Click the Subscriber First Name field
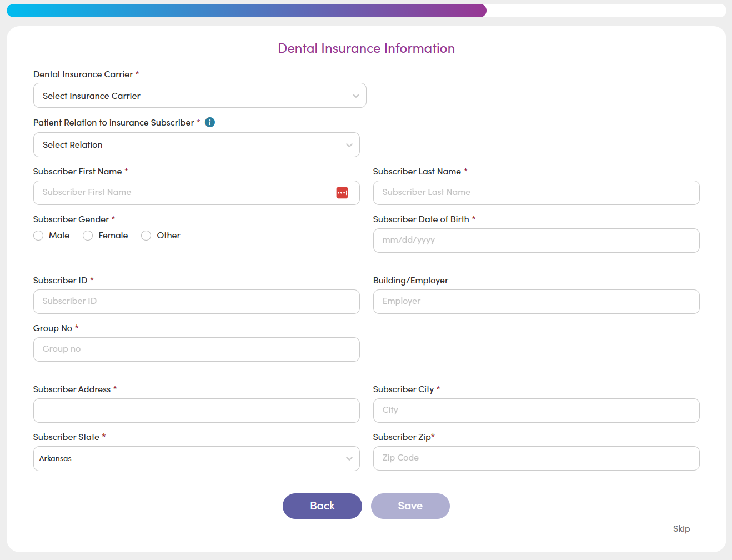The image size is (732, 560). click(197, 193)
